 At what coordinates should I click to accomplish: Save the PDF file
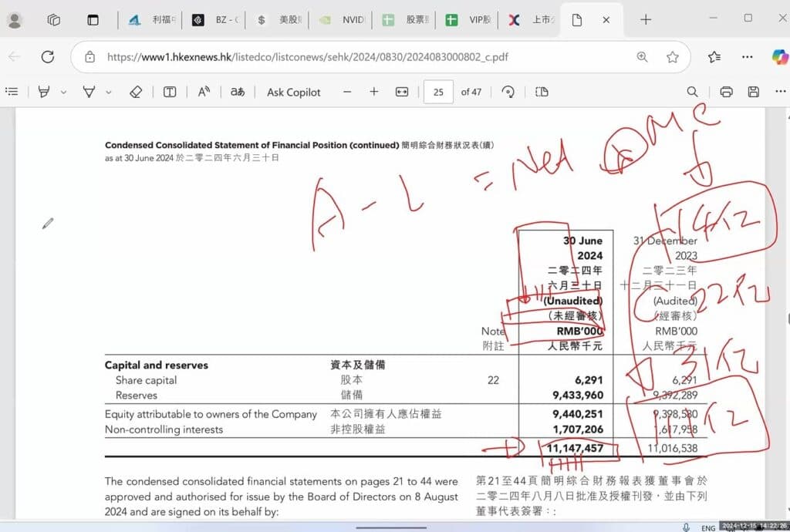[x=754, y=92]
